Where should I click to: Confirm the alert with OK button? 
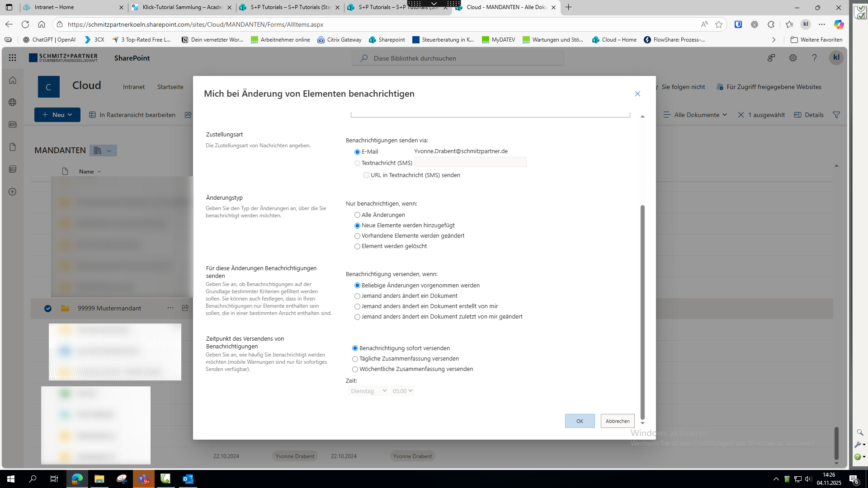pyautogui.click(x=580, y=421)
